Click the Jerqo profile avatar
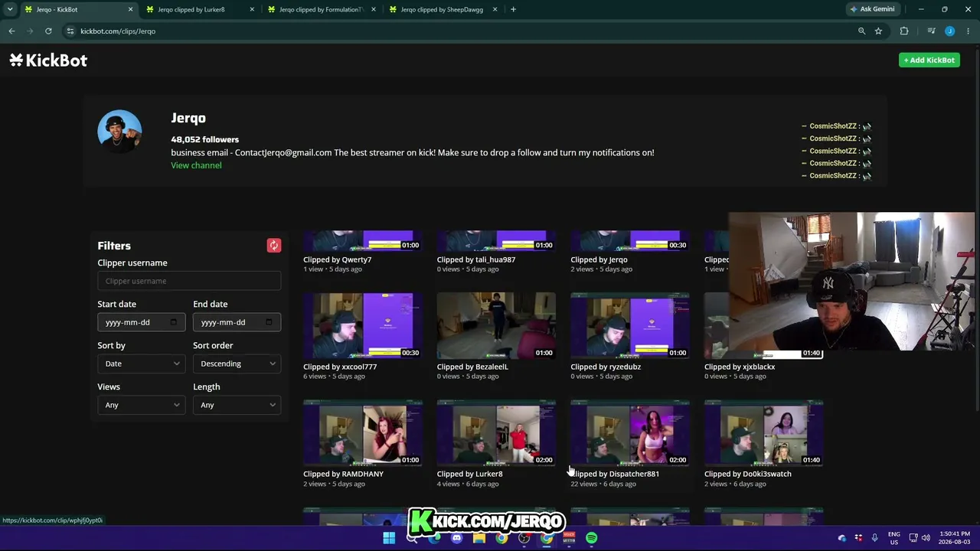980x551 pixels. point(119,132)
